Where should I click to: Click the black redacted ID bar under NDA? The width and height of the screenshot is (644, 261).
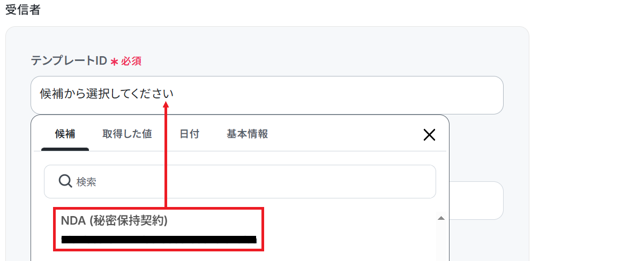[159, 240]
